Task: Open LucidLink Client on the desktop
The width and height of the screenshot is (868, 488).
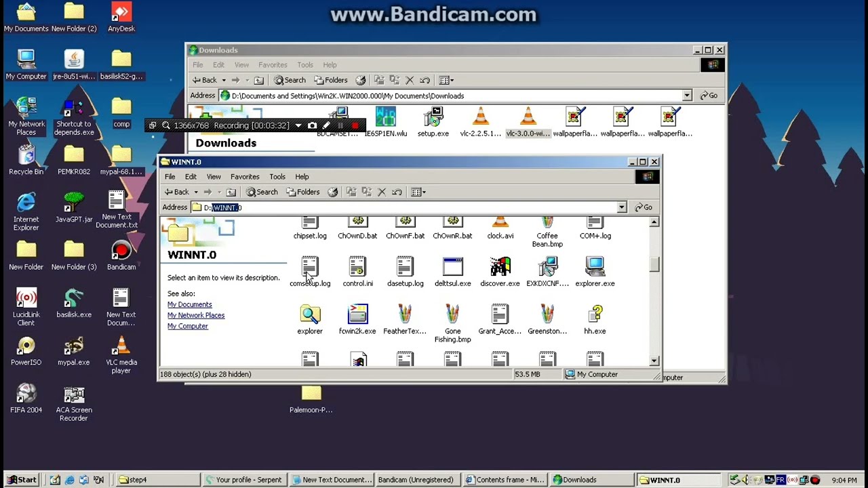Action: tap(26, 308)
